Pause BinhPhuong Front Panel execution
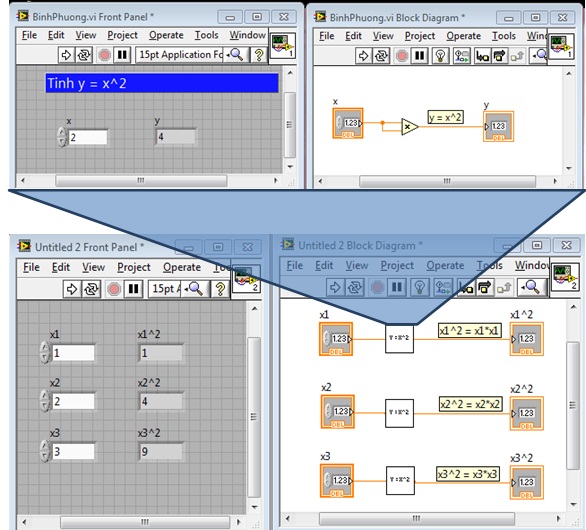586x530 pixels. point(122,55)
